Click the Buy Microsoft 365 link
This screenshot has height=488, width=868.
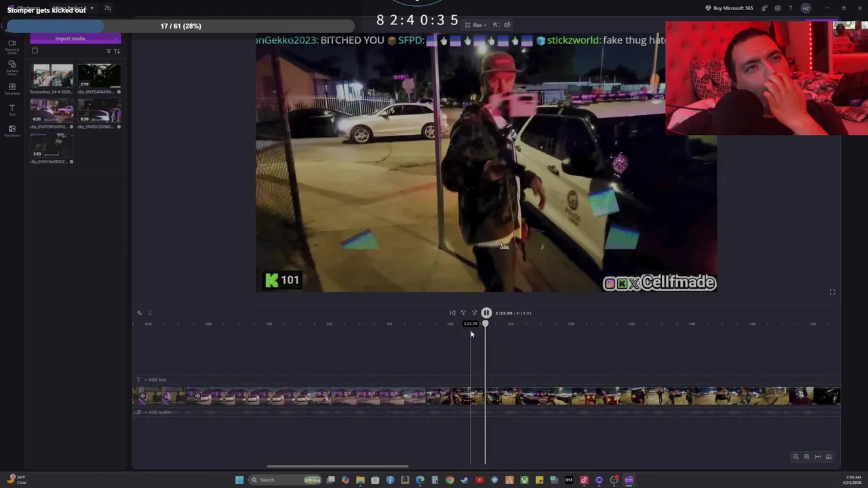tap(729, 8)
